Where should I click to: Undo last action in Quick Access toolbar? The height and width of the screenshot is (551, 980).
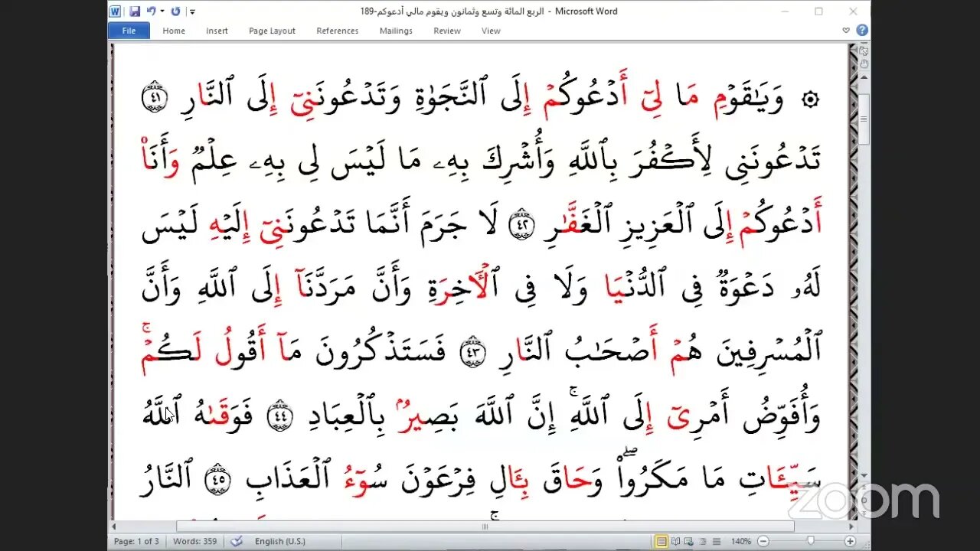point(151,11)
